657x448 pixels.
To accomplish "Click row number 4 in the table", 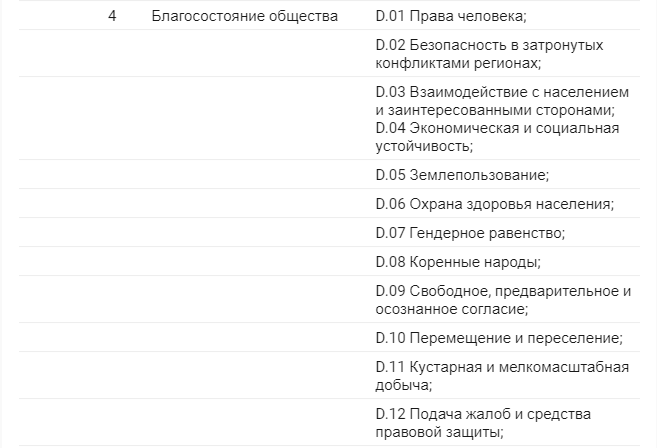I will 113,17.
